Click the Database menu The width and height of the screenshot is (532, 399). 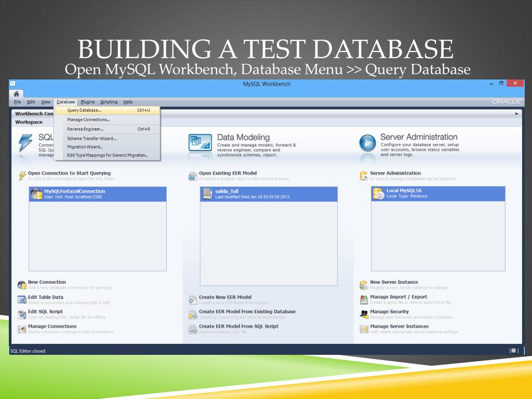(x=65, y=102)
